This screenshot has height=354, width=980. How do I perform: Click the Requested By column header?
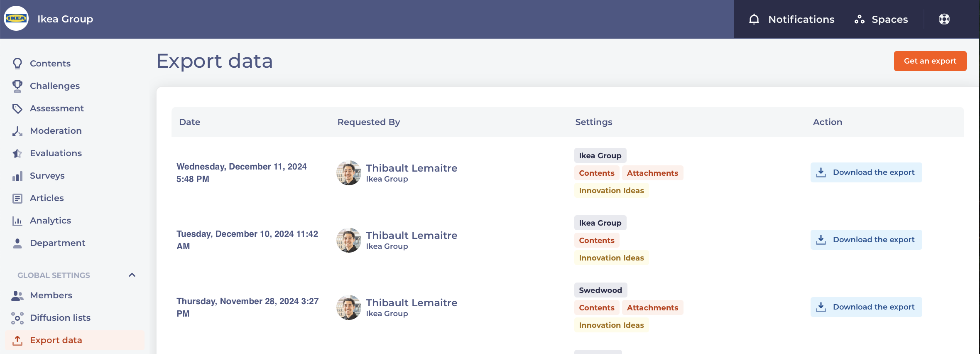pyautogui.click(x=369, y=122)
